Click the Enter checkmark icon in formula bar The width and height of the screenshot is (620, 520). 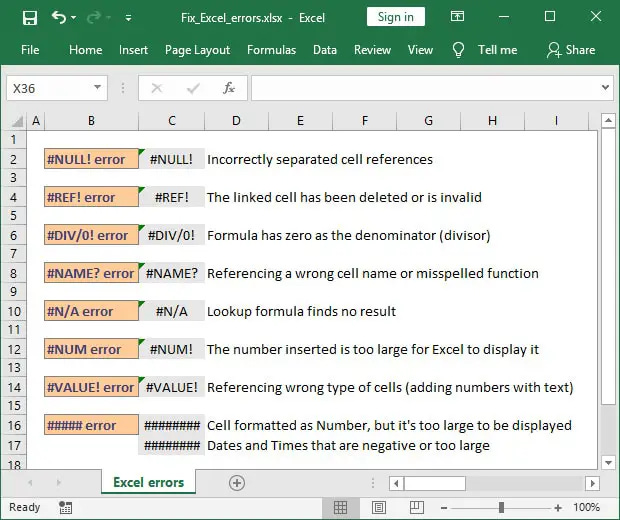(193, 88)
